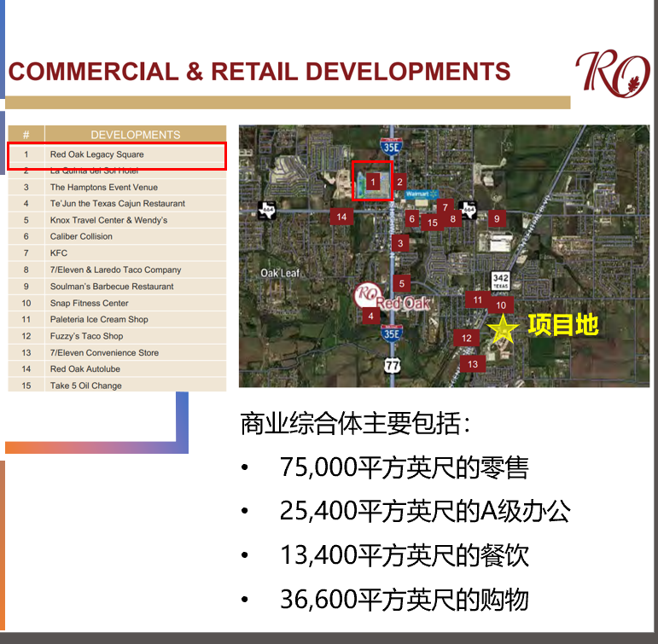This screenshot has height=644, width=658.
Task: Click the Walmart label on the map
Action: [x=417, y=194]
